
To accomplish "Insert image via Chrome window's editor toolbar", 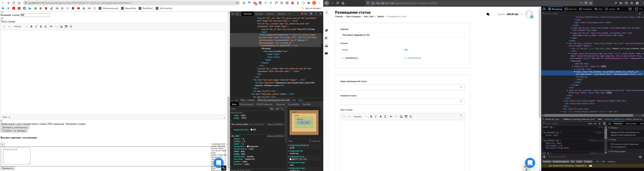I will coord(61,26).
